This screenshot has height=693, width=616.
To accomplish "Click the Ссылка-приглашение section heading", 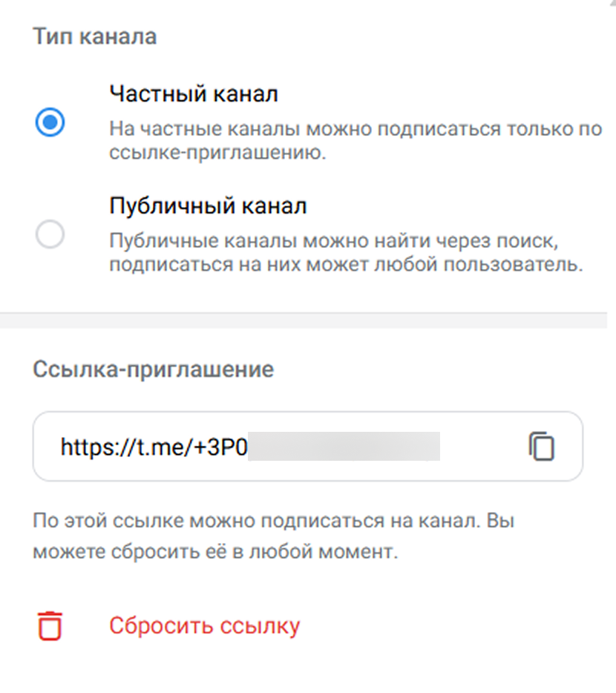I will coord(153,370).
